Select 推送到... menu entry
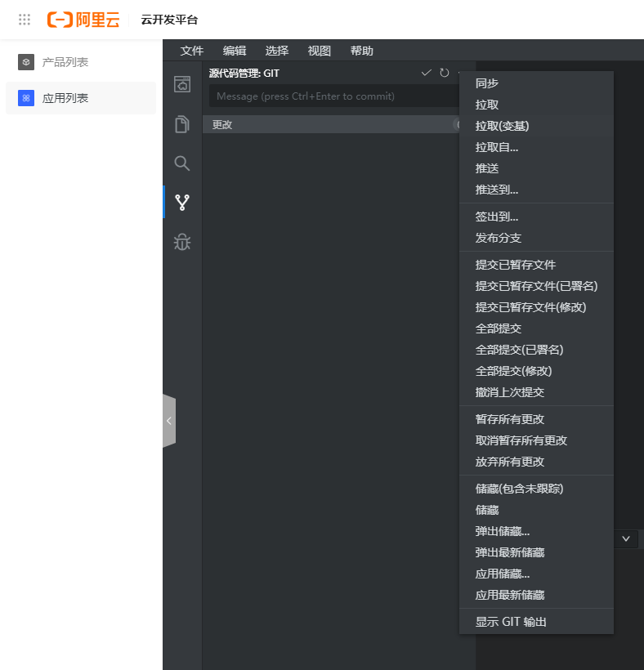The width and height of the screenshot is (644, 670). [x=536, y=190]
